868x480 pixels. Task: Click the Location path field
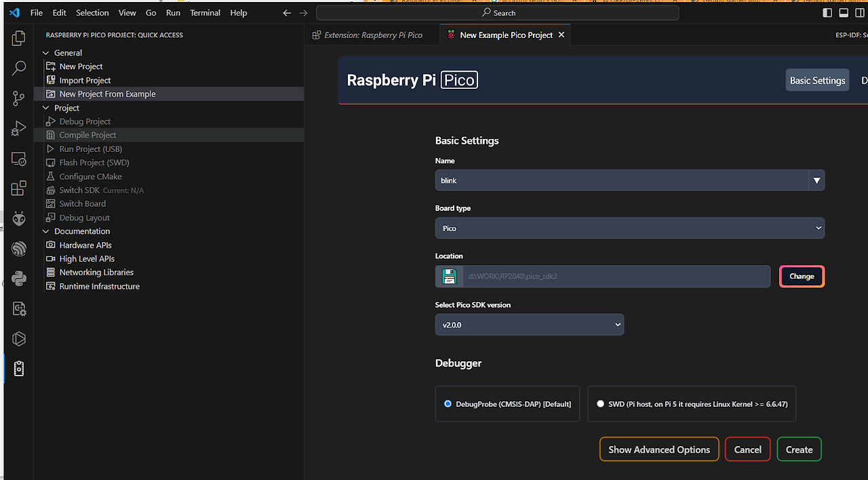(616, 276)
